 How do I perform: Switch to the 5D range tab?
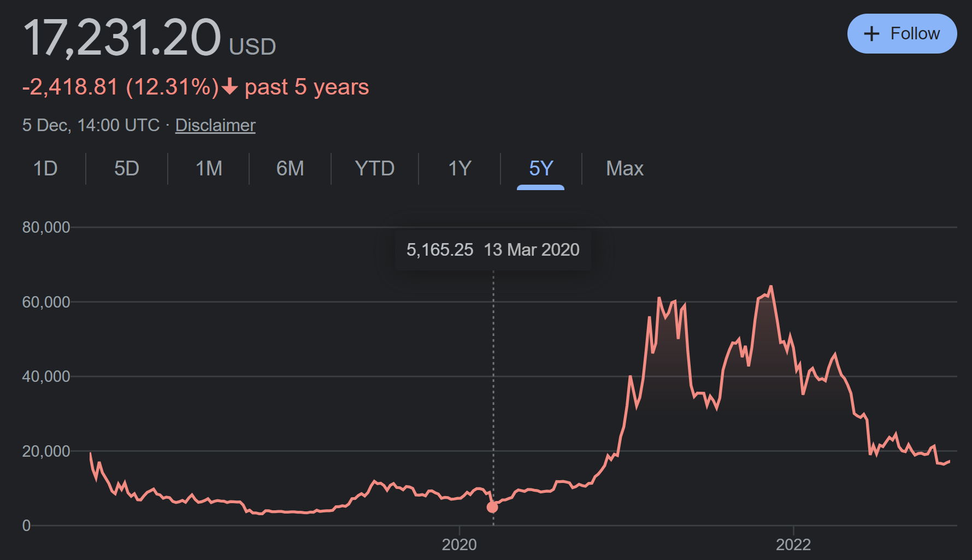pyautogui.click(x=127, y=168)
